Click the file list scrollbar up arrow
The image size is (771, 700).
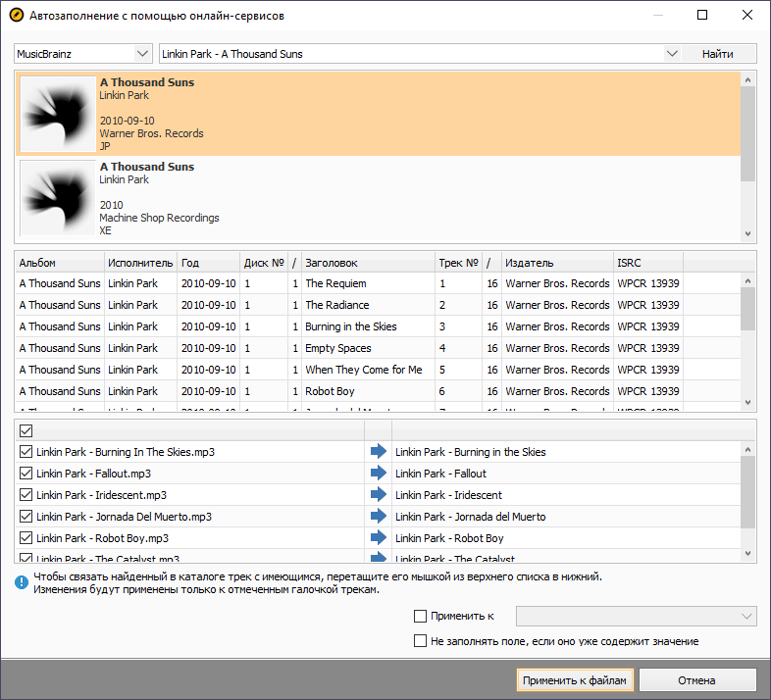coord(747,449)
